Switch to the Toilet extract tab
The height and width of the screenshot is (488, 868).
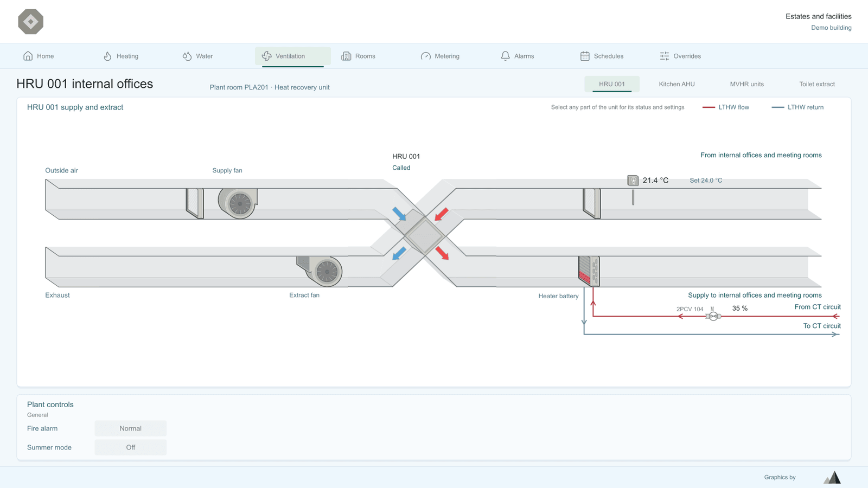pos(817,84)
